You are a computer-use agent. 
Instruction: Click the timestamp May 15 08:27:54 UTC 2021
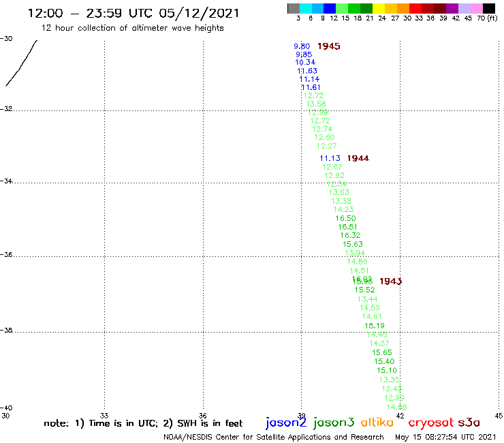[445, 437]
